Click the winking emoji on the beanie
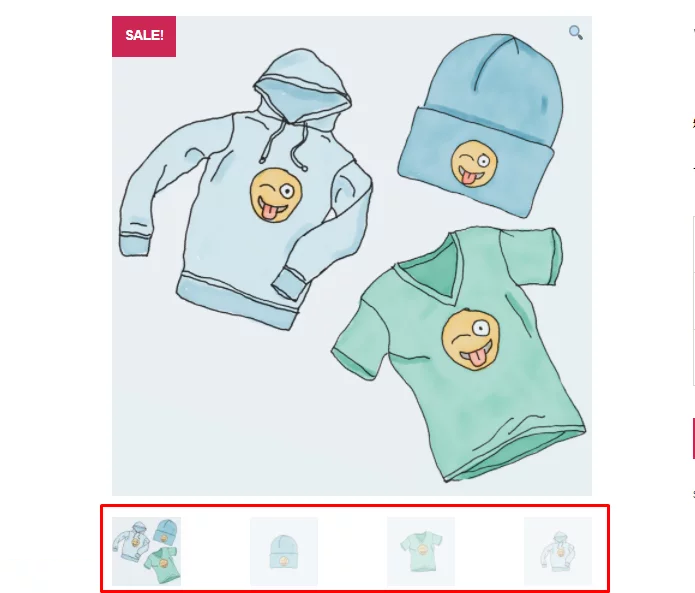 (x=474, y=164)
